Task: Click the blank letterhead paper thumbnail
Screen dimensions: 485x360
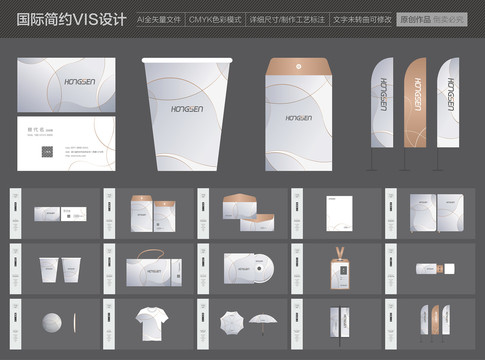Action: tap(339, 213)
